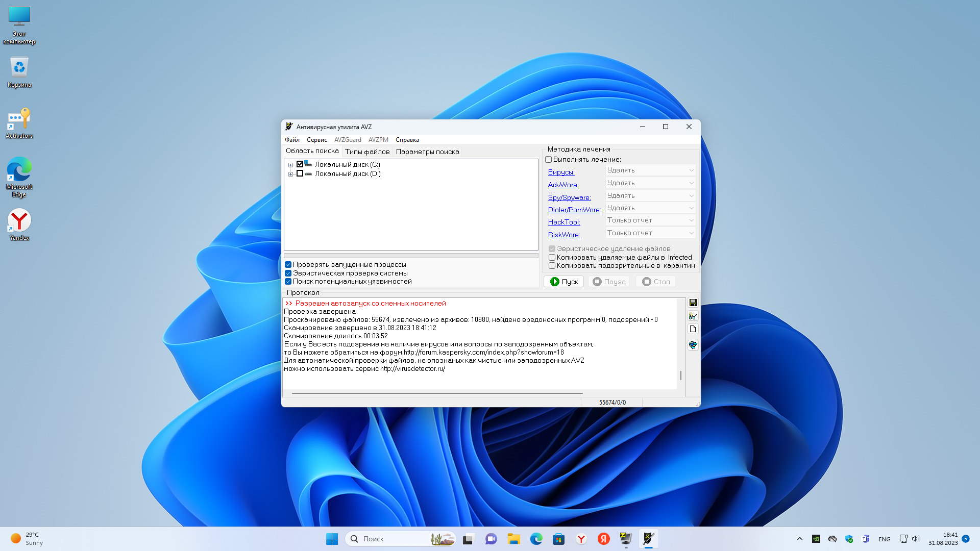
Task: Click the blank page clear-protocol icon
Action: pos(693,329)
